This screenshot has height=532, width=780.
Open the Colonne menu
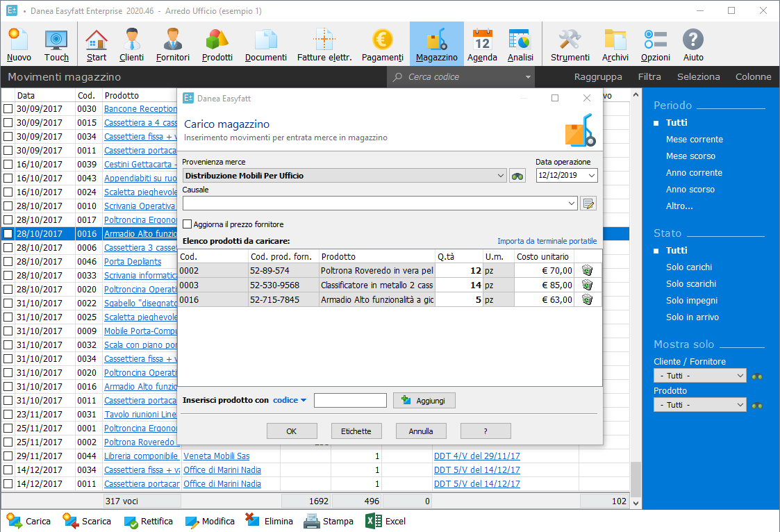tap(753, 77)
